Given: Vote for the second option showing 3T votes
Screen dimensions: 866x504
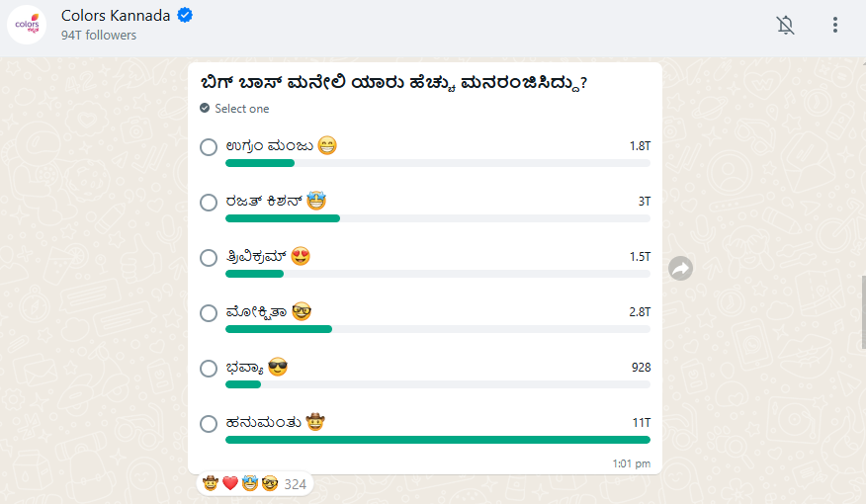Looking at the screenshot, I should pyautogui.click(x=209, y=203).
